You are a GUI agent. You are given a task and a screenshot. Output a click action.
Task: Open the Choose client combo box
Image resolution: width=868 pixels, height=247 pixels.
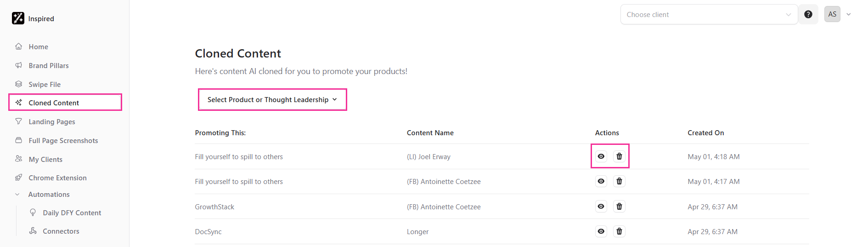pyautogui.click(x=709, y=15)
